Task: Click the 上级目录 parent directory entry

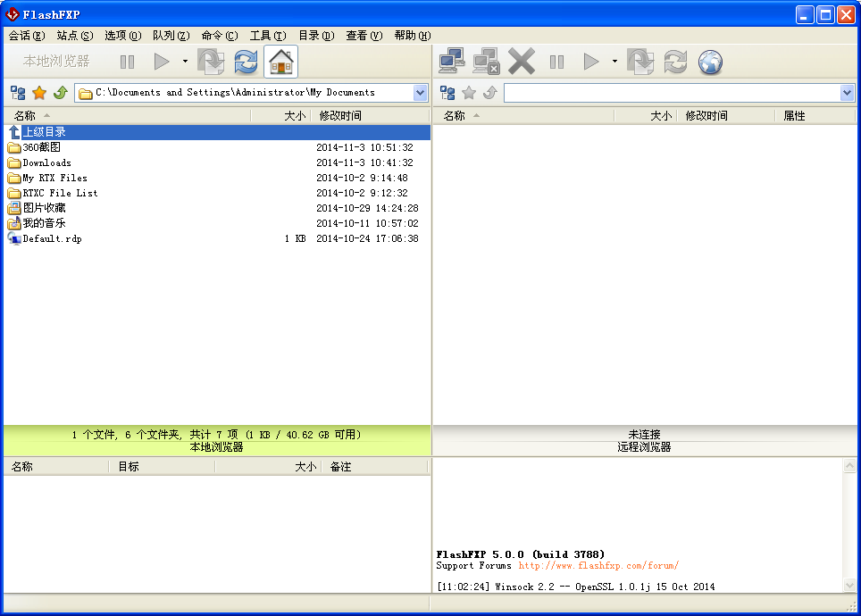Action: pyautogui.click(x=44, y=132)
